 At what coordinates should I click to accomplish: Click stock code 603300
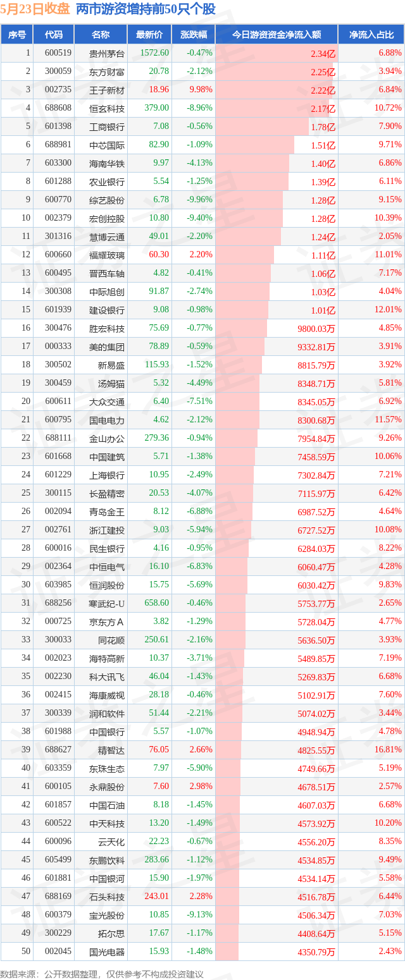coord(58,163)
